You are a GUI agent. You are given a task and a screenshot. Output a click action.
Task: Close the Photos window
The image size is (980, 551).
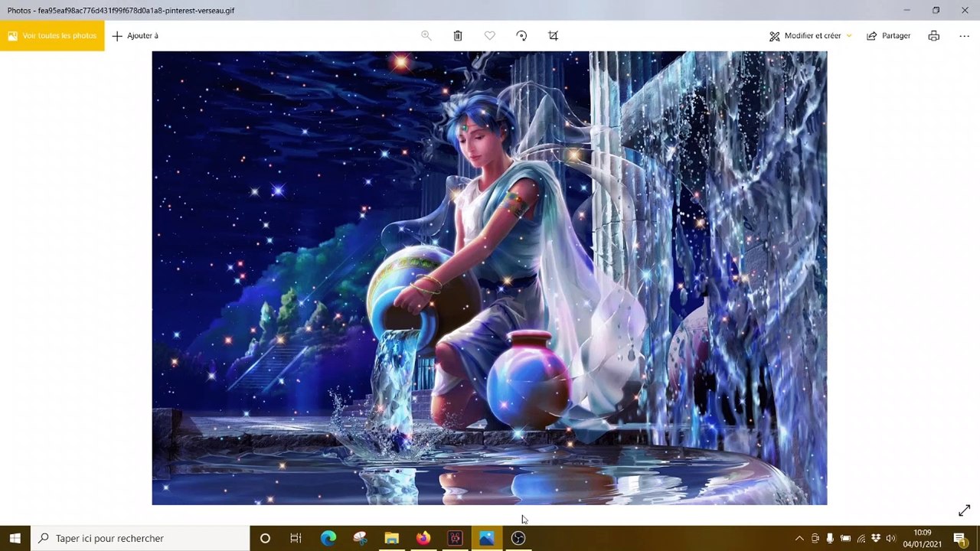965,10
